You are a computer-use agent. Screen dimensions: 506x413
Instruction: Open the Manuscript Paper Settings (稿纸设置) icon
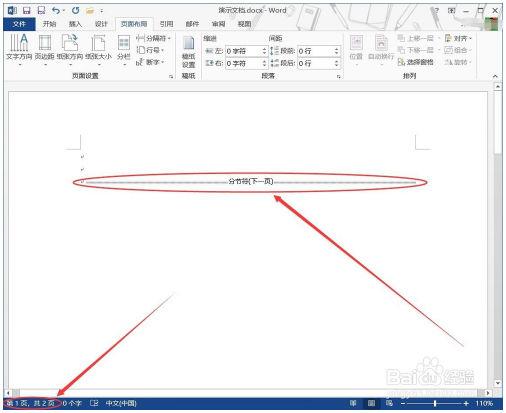pos(188,52)
